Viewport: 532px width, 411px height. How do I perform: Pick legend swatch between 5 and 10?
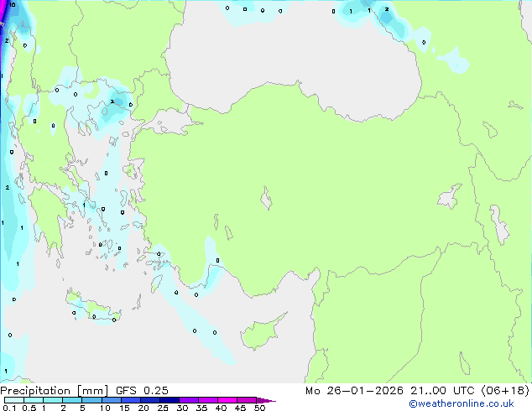[91, 400]
